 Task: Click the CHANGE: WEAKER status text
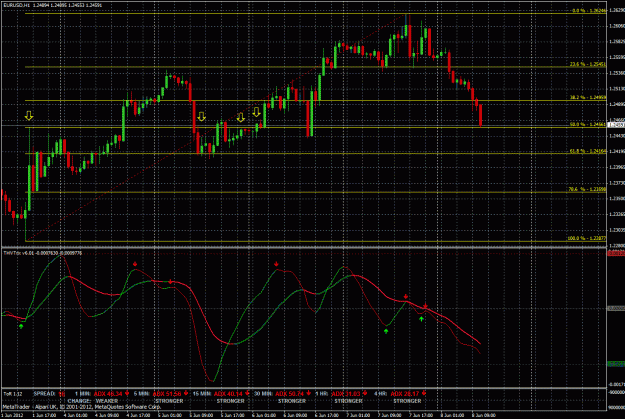tap(93, 401)
